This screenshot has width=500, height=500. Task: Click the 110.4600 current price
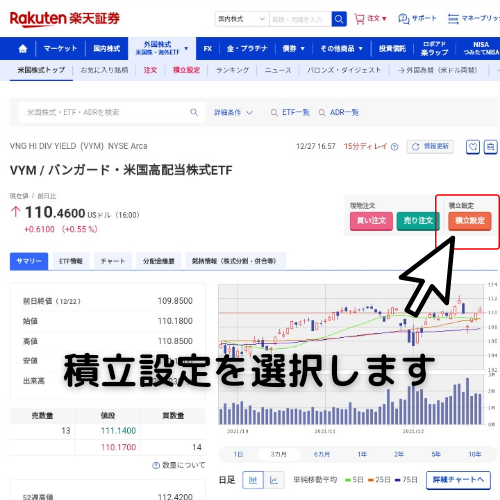tap(55, 213)
